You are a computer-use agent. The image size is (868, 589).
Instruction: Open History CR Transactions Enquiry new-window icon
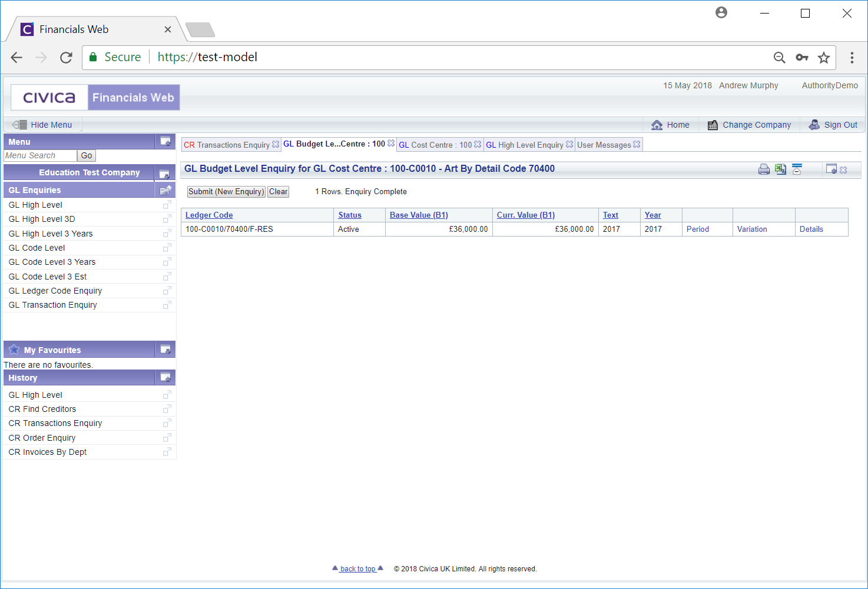pos(167,423)
